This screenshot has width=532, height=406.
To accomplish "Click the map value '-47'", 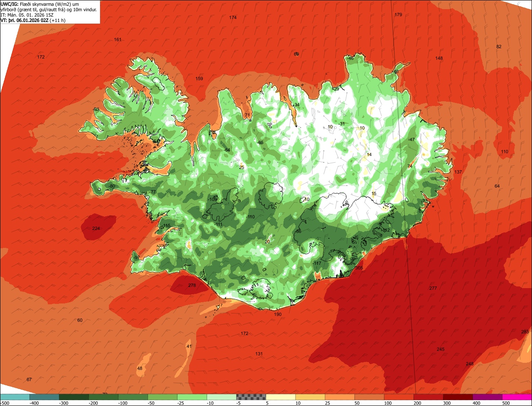I will click(411, 139).
